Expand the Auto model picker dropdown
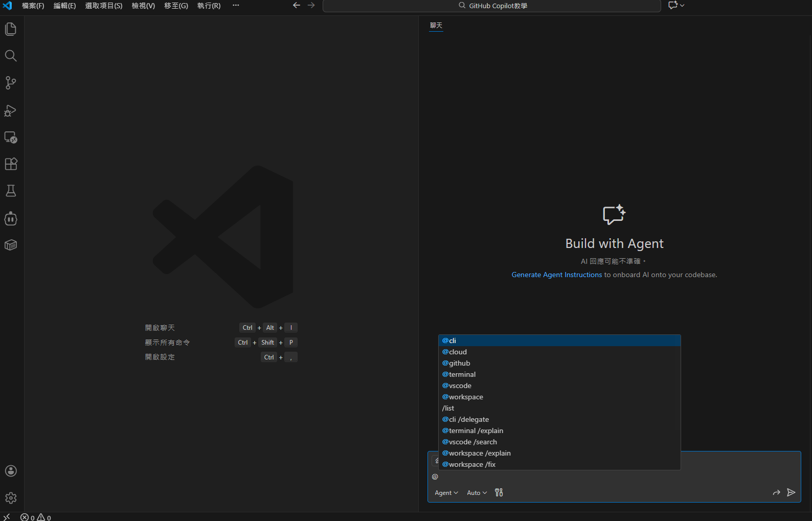This screenshot has height=521, width=812. point(477,493)
